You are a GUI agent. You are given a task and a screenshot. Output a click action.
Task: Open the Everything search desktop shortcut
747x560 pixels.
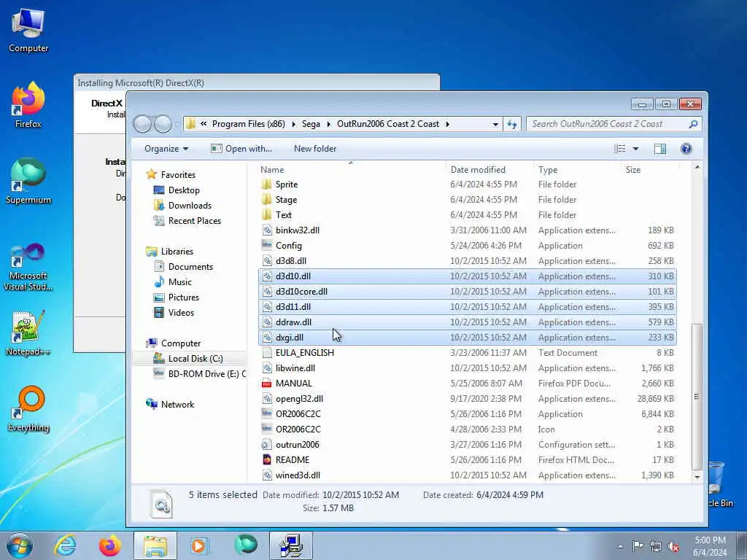coord(28,410)
